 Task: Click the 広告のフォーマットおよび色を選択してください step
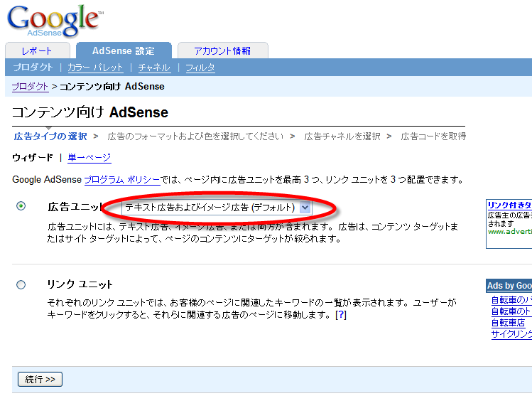[195, 137]
